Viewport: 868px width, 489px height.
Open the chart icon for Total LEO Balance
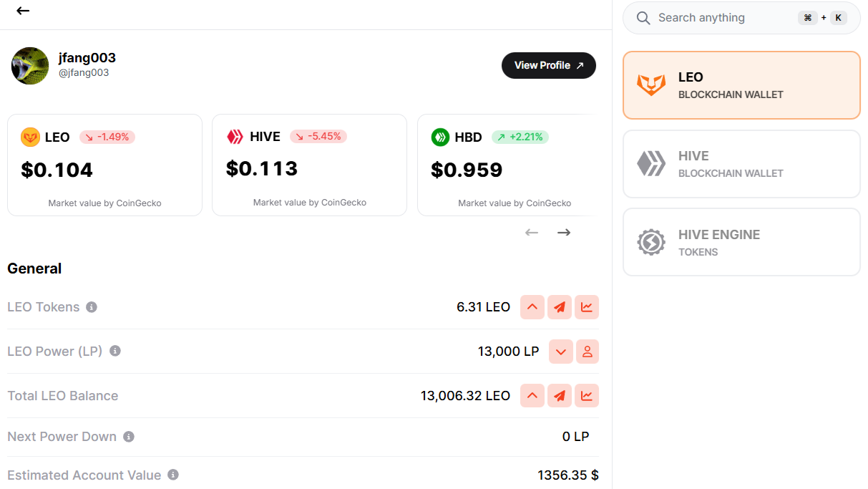pyautogui.click(x=587, y=395)
